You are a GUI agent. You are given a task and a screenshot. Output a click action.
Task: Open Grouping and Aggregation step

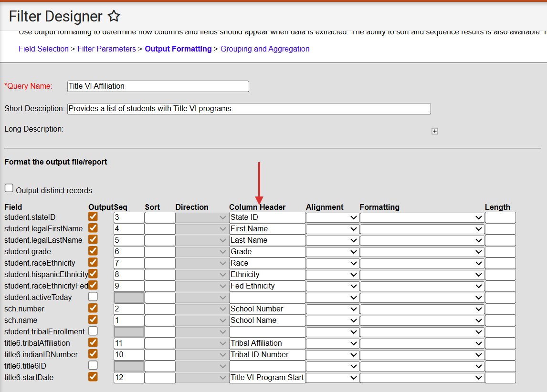tap(265, 49)
